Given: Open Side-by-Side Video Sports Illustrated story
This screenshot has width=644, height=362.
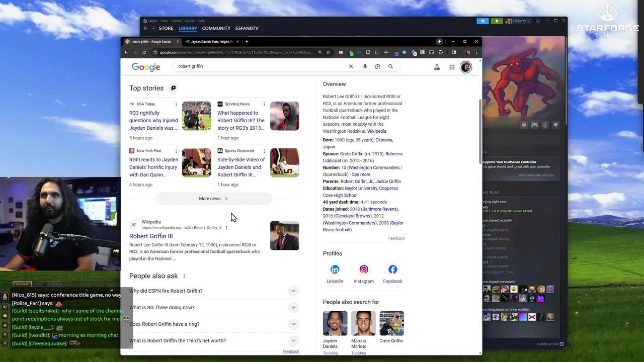Looking at the screenshot, I should click(241, 167).
